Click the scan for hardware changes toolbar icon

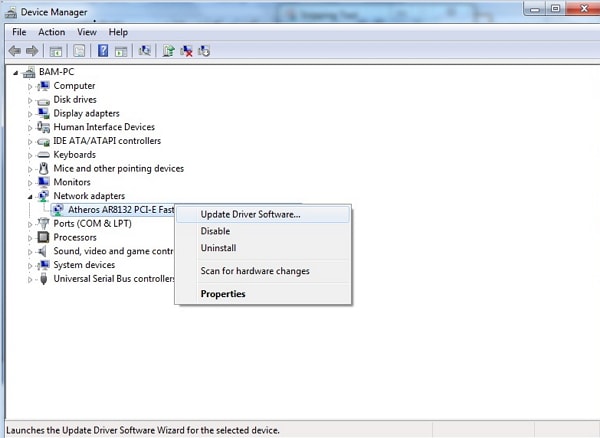tap(145, 50)
